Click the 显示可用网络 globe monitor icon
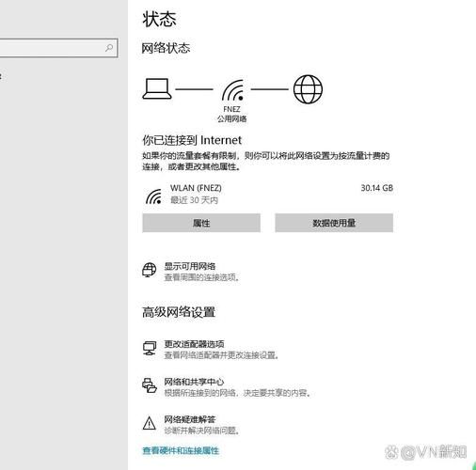Viewport: 476px width, 470px height. (x=150, y=270)
